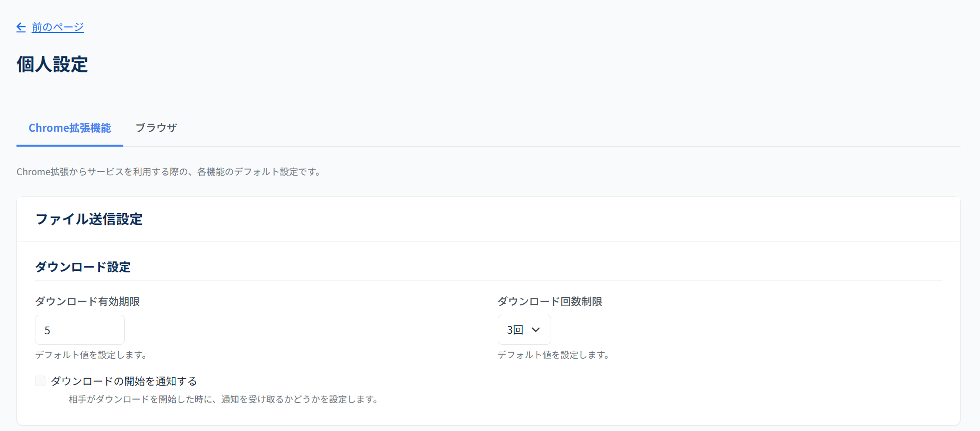
Task: Go to 前のページ link
Action: point(57,27)
